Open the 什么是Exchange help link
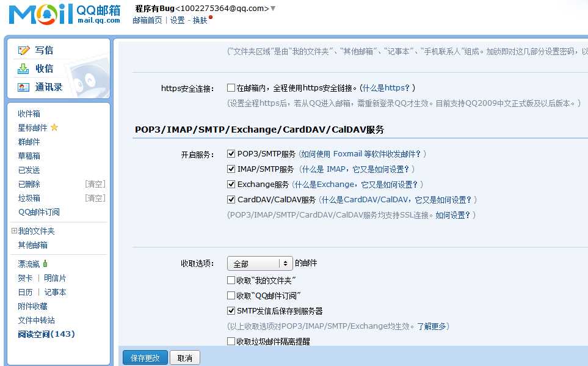 [356, 185]
